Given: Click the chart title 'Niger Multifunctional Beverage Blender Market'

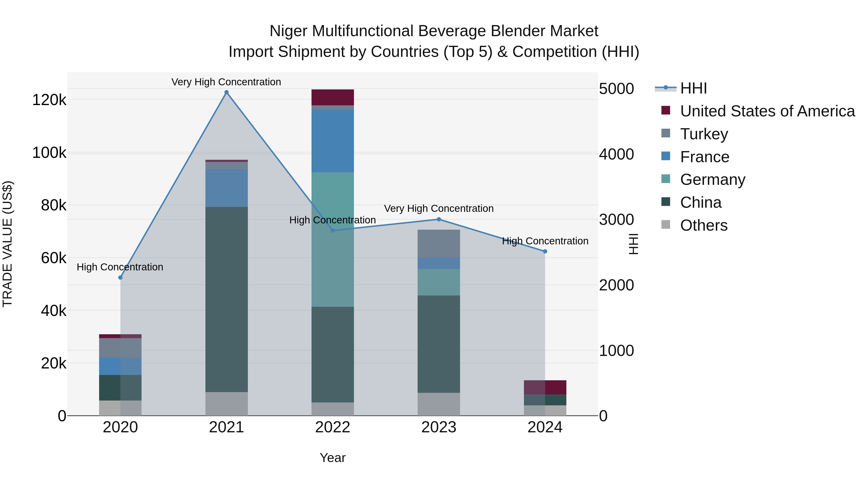Looking at the screenshot, I should point(434,31).
